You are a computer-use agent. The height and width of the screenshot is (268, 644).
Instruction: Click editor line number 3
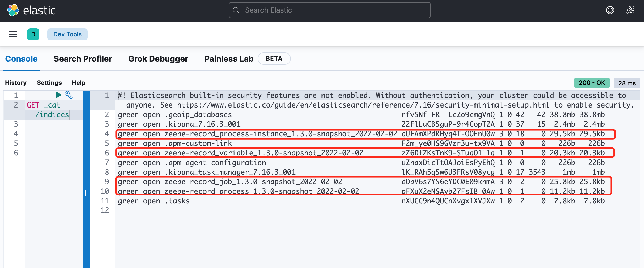(x=16, y=124)
